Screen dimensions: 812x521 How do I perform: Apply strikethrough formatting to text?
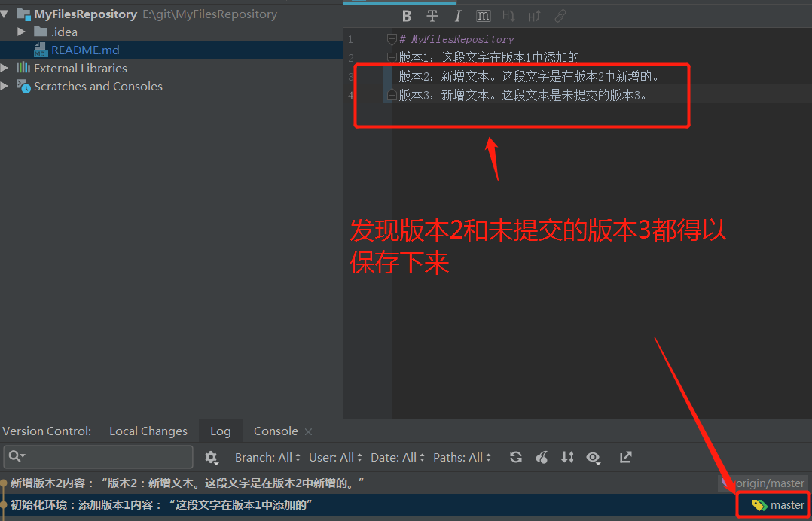432,16
